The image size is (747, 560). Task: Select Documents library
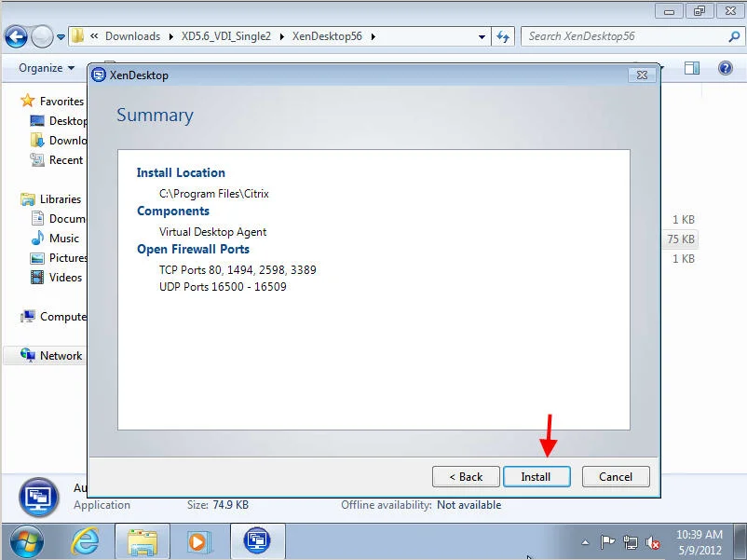[67, 218]
